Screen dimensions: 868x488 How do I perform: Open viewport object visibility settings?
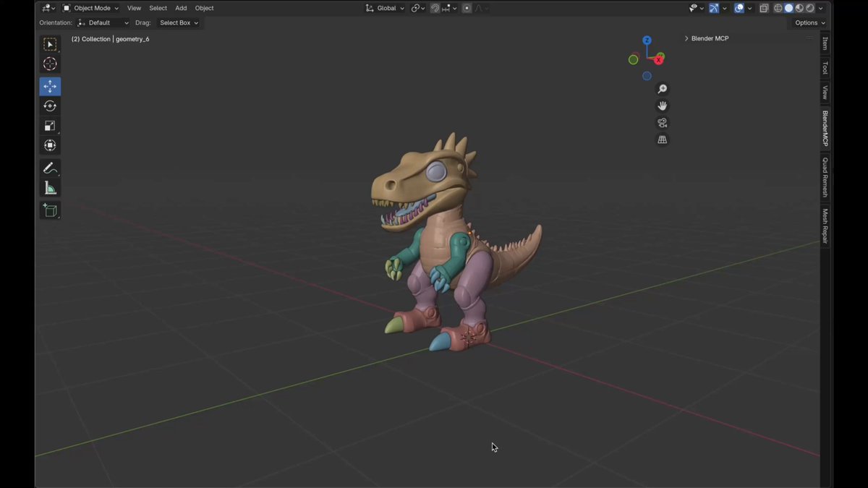(x=695, y=8)
